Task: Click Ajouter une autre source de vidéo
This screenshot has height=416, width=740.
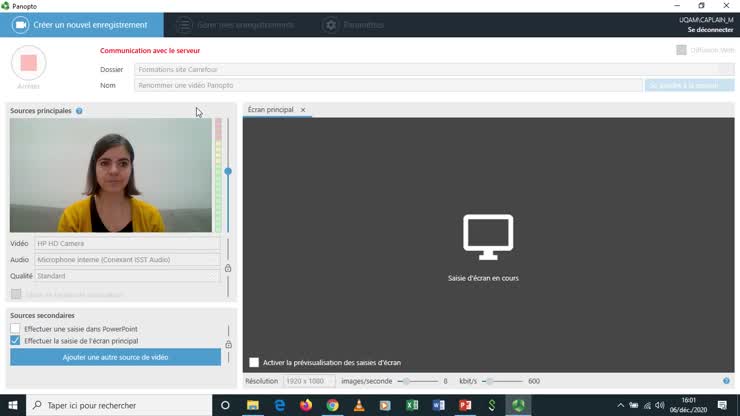Action: [x=116, y=357]
